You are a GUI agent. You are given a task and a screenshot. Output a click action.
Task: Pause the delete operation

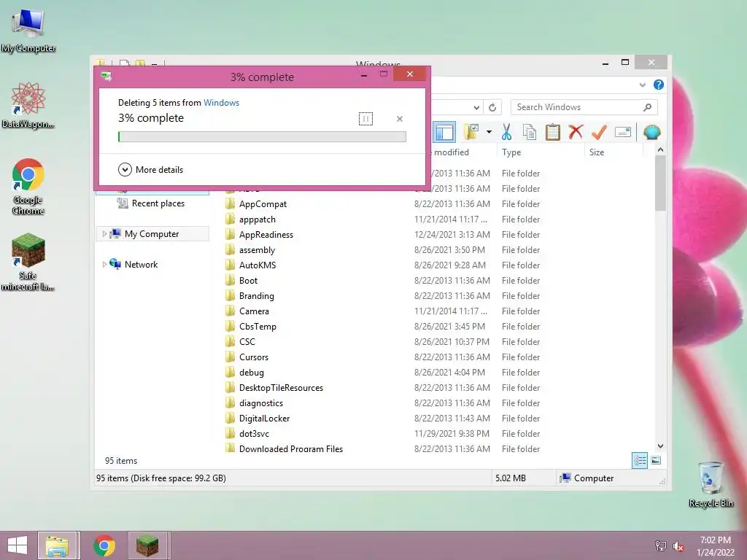coord(365,119)
